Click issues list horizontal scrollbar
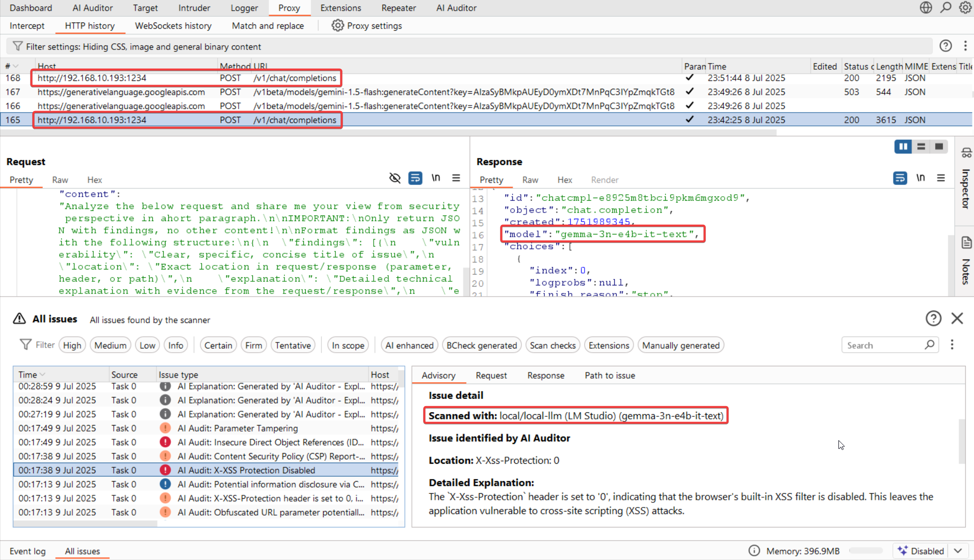Image resolution: width=974 pixels, height=560 pixels. click(85, 523)
